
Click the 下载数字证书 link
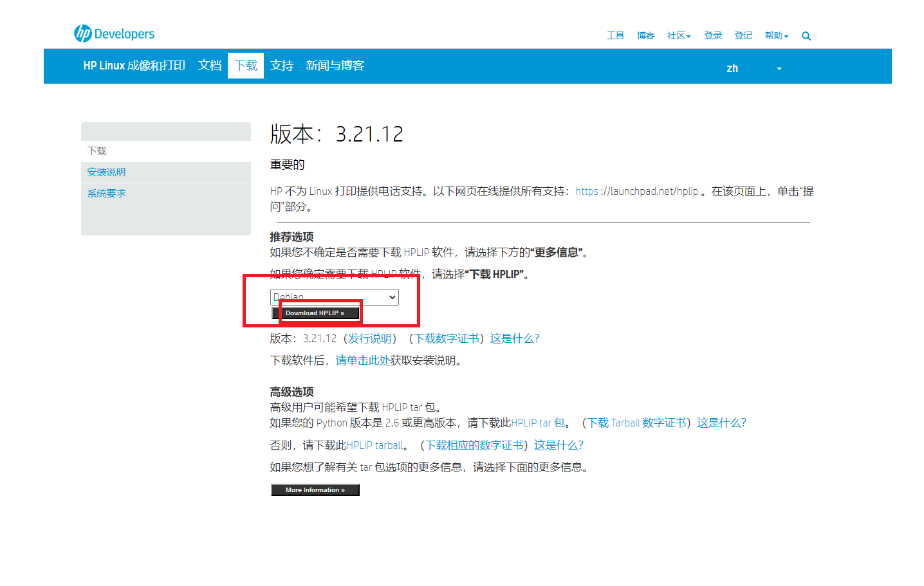pyautogui.click(x=447, y=338)
